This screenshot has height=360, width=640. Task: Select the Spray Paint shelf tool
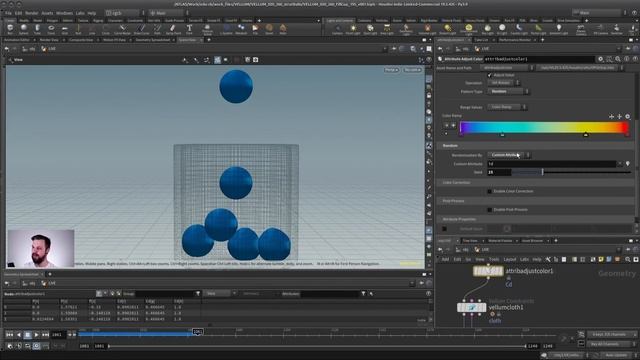point(173,29)
